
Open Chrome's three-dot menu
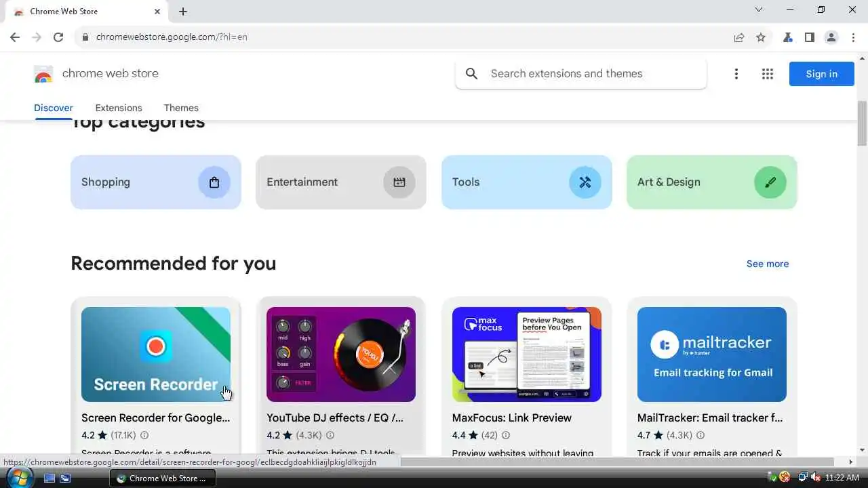(853, 37)
